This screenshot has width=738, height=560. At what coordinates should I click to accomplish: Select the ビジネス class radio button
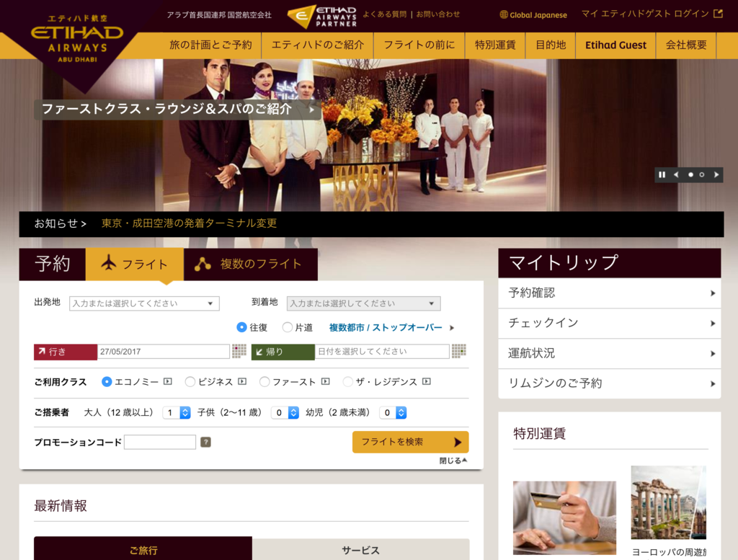coord(190,382)
